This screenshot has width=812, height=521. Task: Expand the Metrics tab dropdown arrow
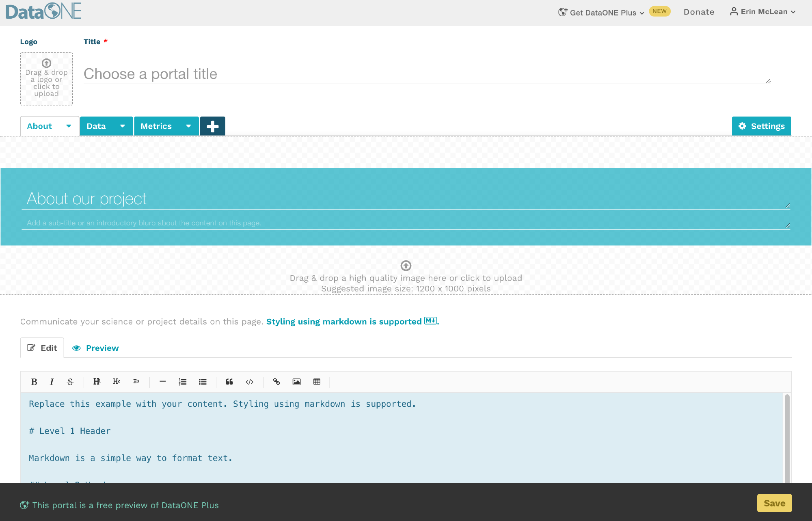188,126
